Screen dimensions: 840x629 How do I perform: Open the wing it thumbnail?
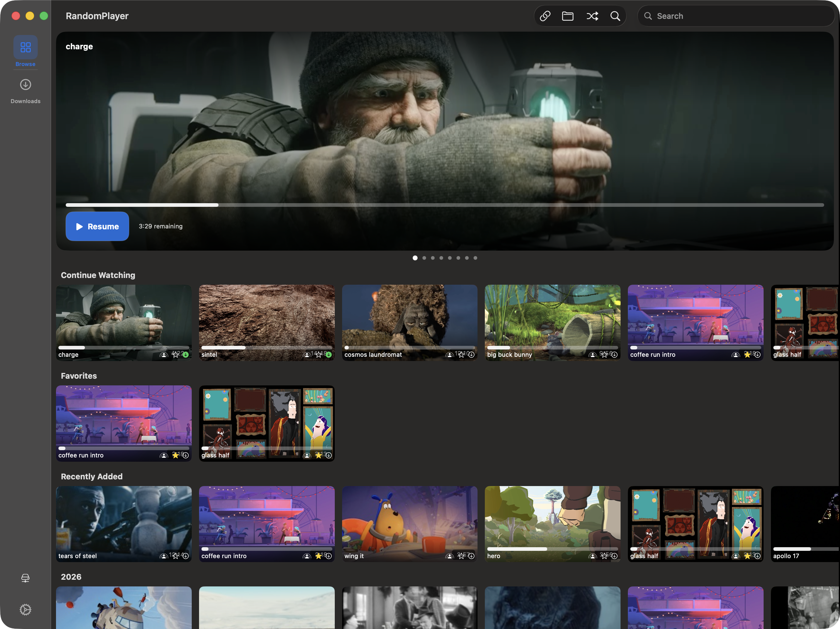[x=410, y=524]
